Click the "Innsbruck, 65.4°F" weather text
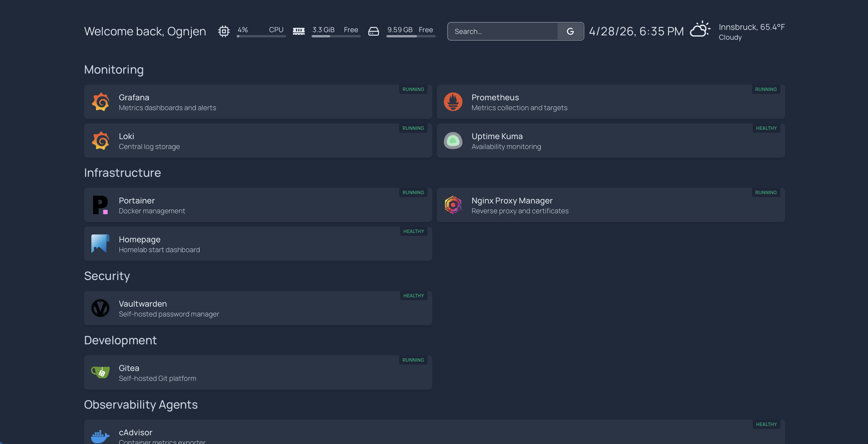This screenshot has width=868, height=444. tap(752, 27)
